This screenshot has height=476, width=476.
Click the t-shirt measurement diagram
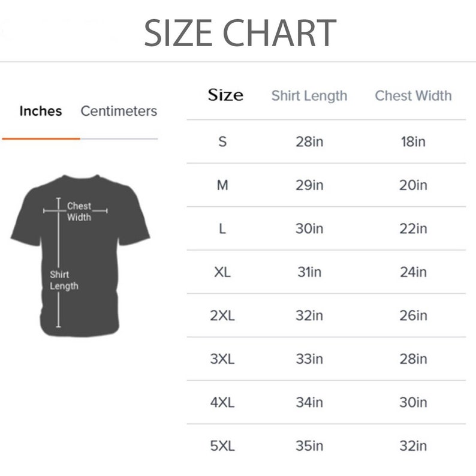click(80, 255)
